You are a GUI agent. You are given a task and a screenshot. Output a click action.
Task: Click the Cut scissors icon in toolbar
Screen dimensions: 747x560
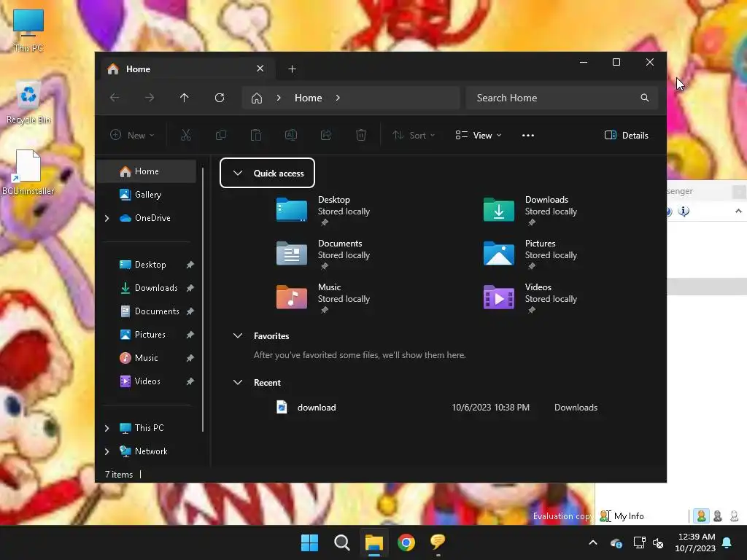186,135
